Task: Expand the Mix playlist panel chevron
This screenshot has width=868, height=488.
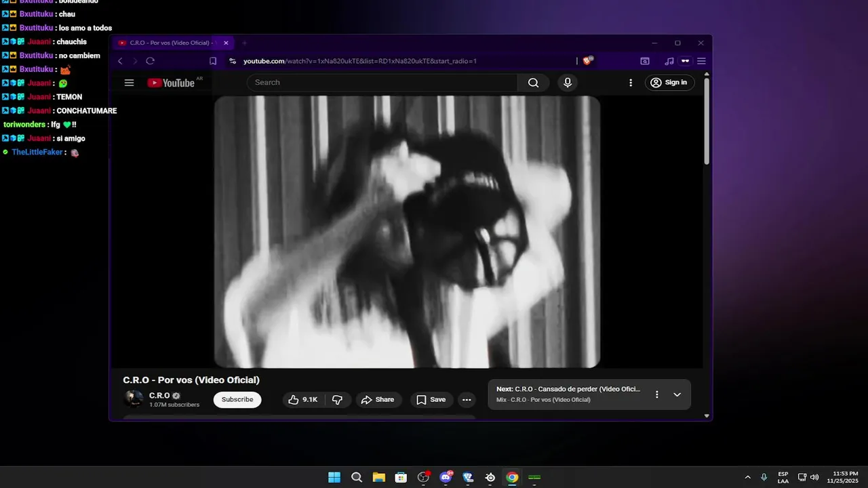Action: coord(677,394)
